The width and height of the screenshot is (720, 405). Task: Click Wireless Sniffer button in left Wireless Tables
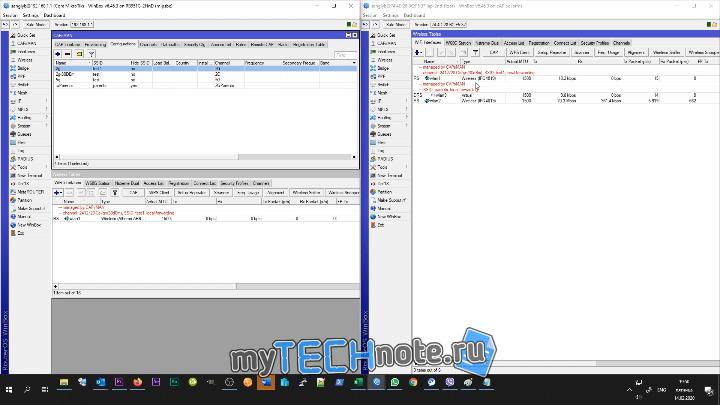pos(306,193)
